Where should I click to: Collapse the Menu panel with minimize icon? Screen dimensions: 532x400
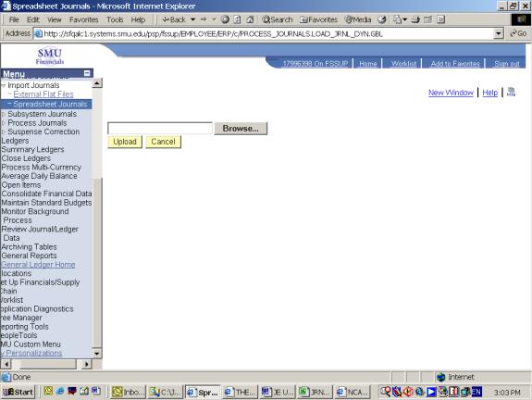[x=87, y=73]
